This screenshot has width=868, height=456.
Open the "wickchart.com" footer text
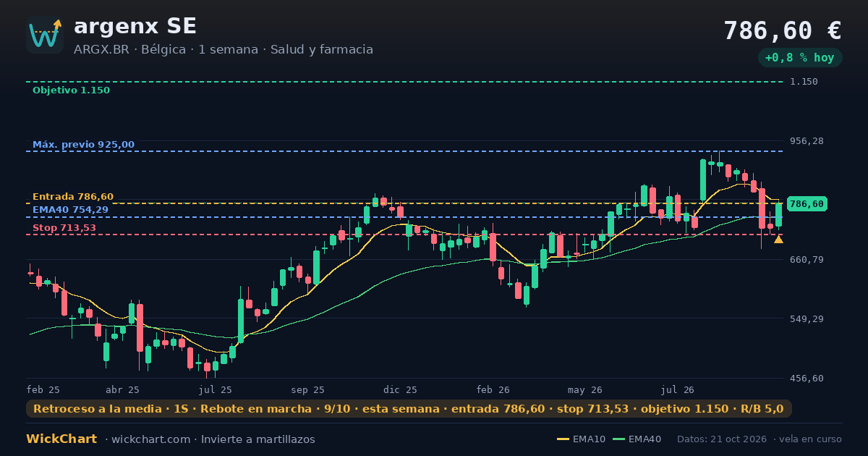click(150, 439)
